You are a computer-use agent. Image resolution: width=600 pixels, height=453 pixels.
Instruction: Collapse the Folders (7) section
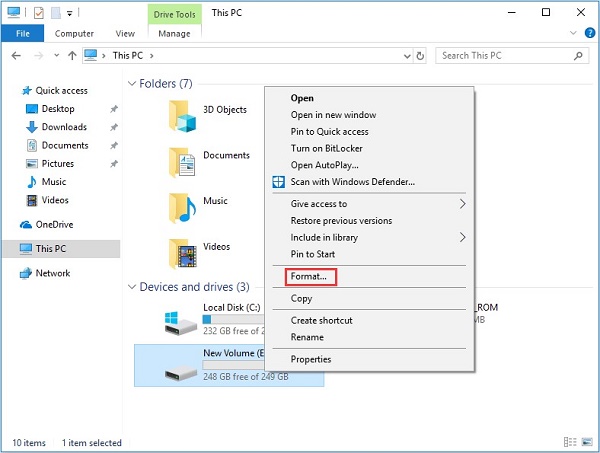tap(133, 83)
